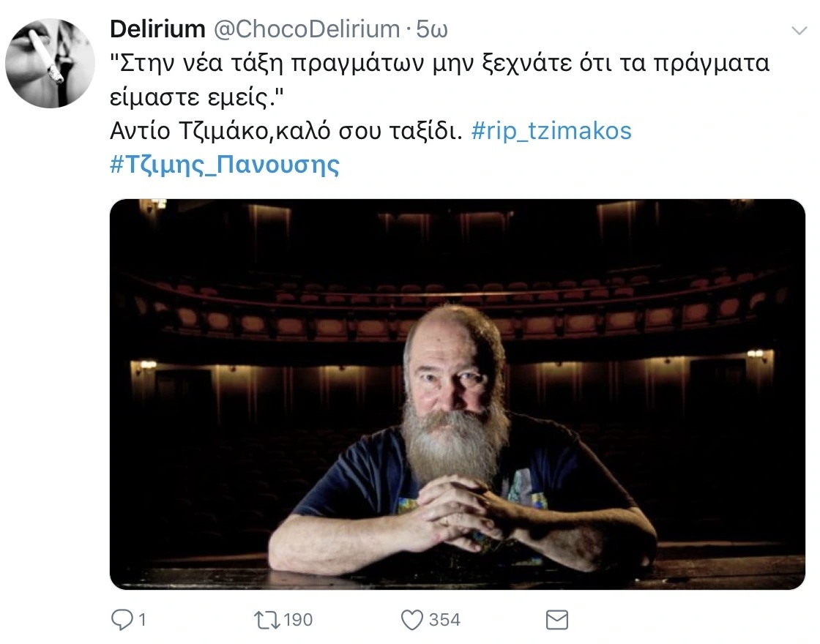Retweet this post using the retweet icon

[266, 620]
